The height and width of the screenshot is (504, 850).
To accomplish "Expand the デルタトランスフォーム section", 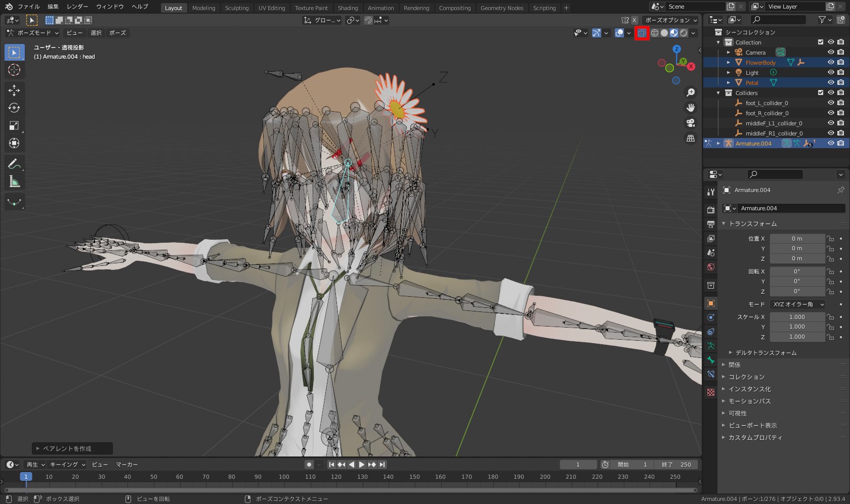I will 766,352.
